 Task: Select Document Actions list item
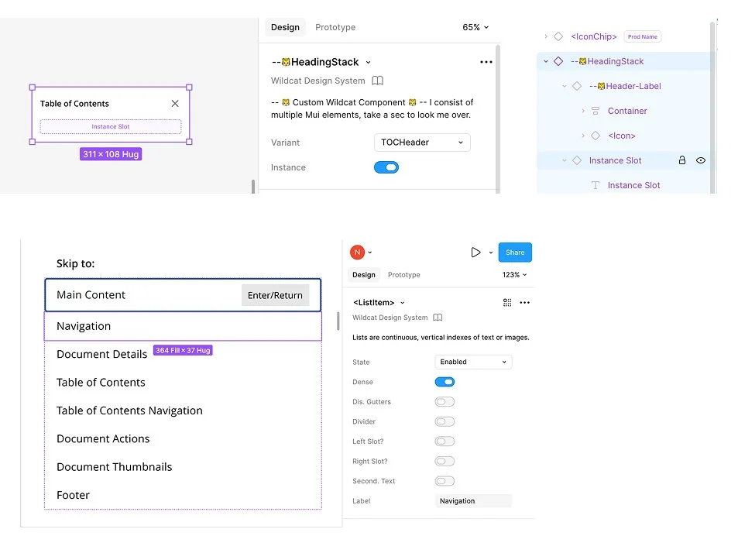(x=183, y=439)
